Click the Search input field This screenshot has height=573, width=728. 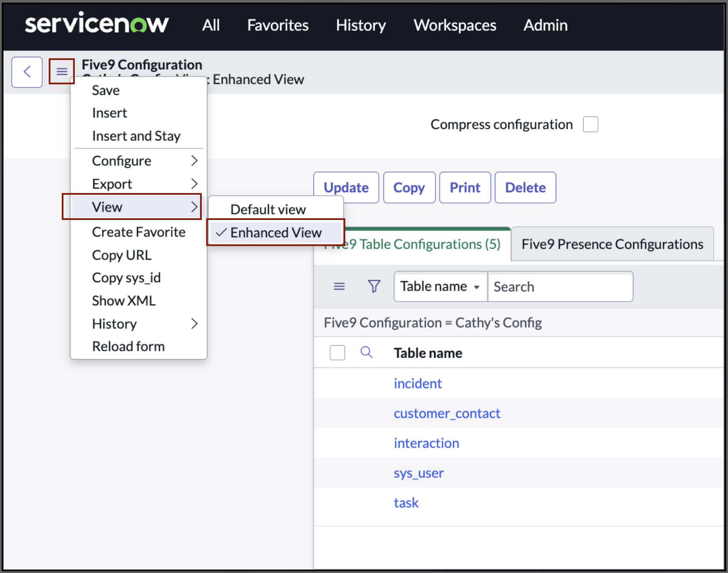tap(560, 286)
